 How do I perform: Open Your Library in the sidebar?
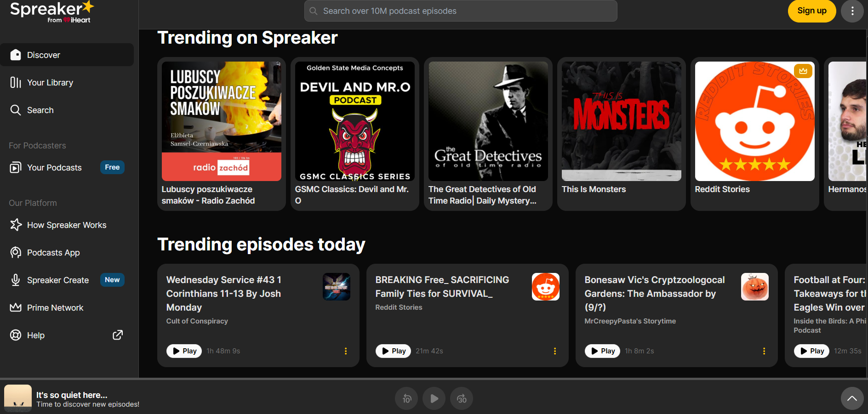[50, 83]
